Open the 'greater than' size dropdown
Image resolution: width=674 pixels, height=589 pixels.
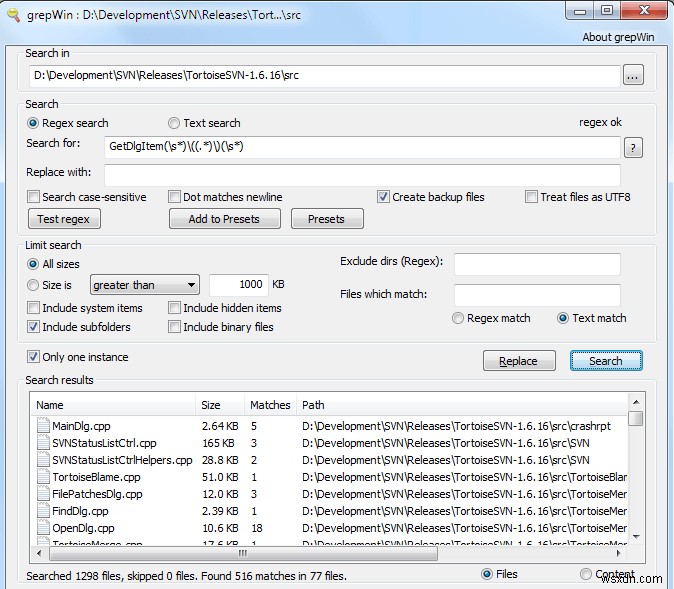[x=144, y=285]
